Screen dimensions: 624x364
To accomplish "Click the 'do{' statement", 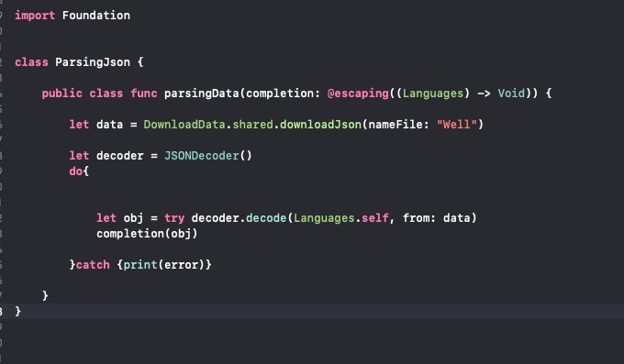I will click(x=79, y=171).
